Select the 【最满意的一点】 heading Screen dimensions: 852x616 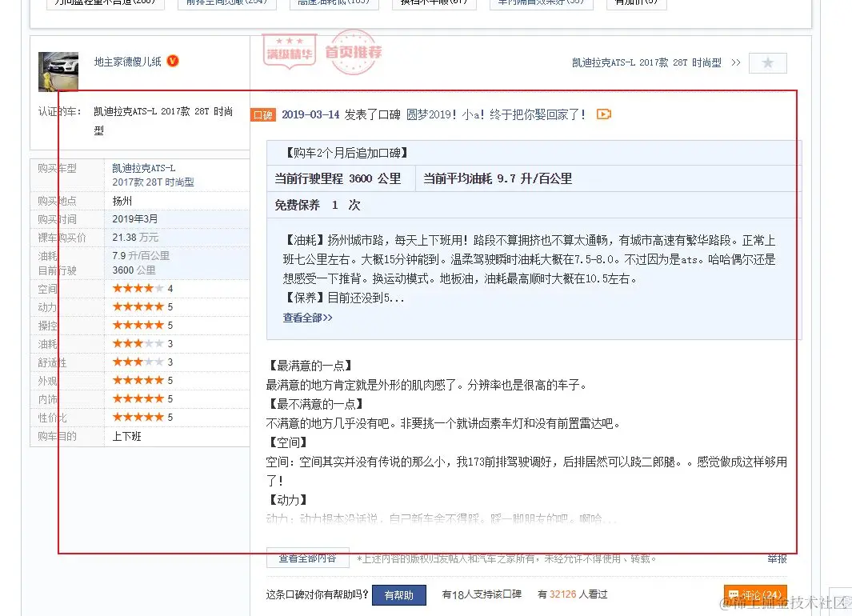pyautogui.click(x=311, y=366)
